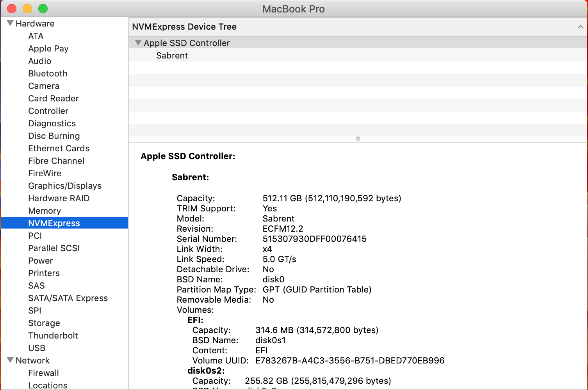The height and width of the screenshot is (390, 588).
Task: Select Audio in the sidebar
Action: pos(40,61)
